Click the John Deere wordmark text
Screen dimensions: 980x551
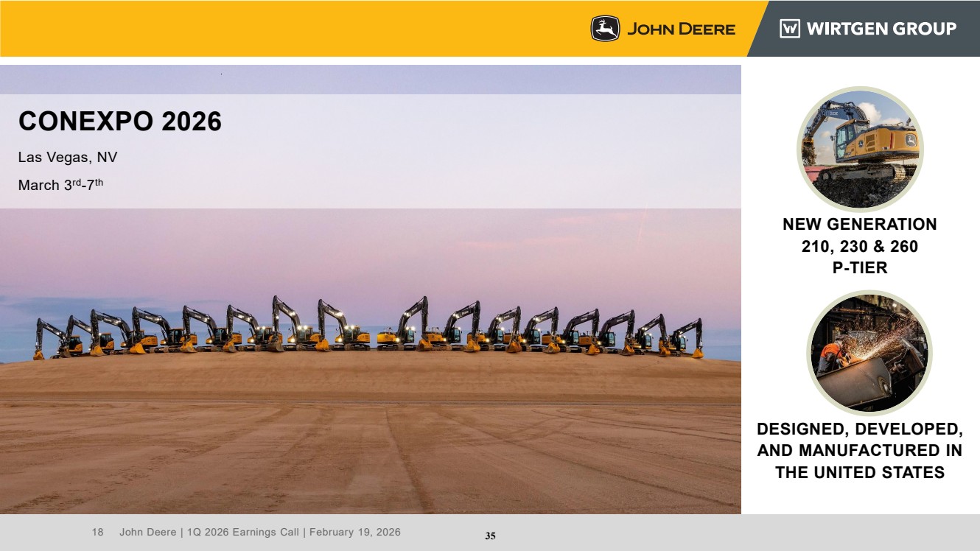[x=681, y=29]
